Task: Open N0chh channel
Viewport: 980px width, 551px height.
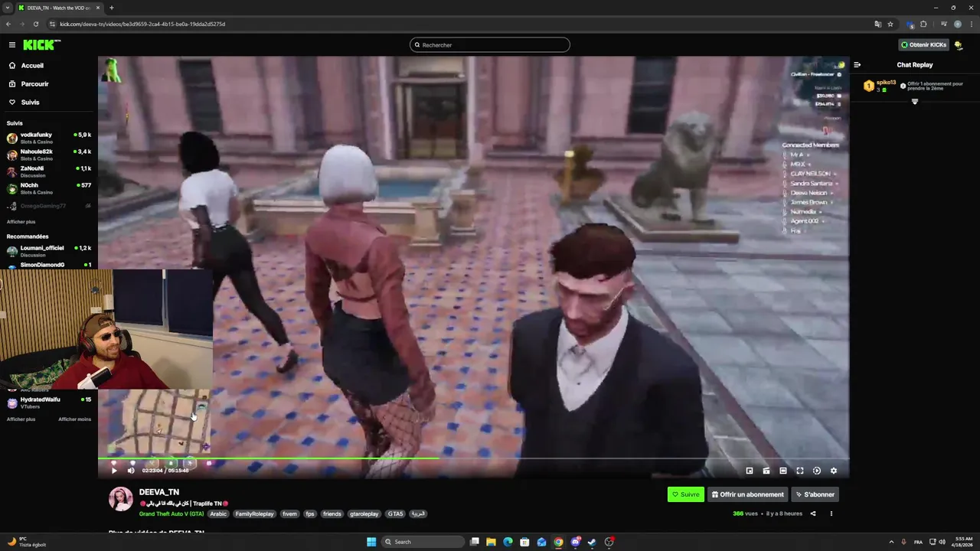Action: click(49, 188)
